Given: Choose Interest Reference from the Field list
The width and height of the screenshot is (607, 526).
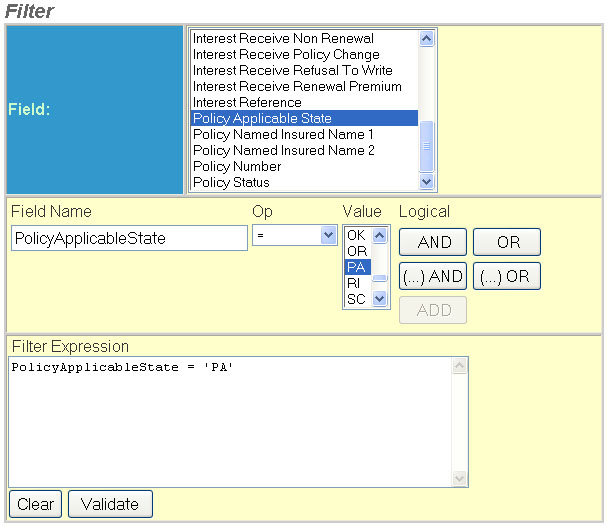Looking at the screenshot, I should point(247,102).
